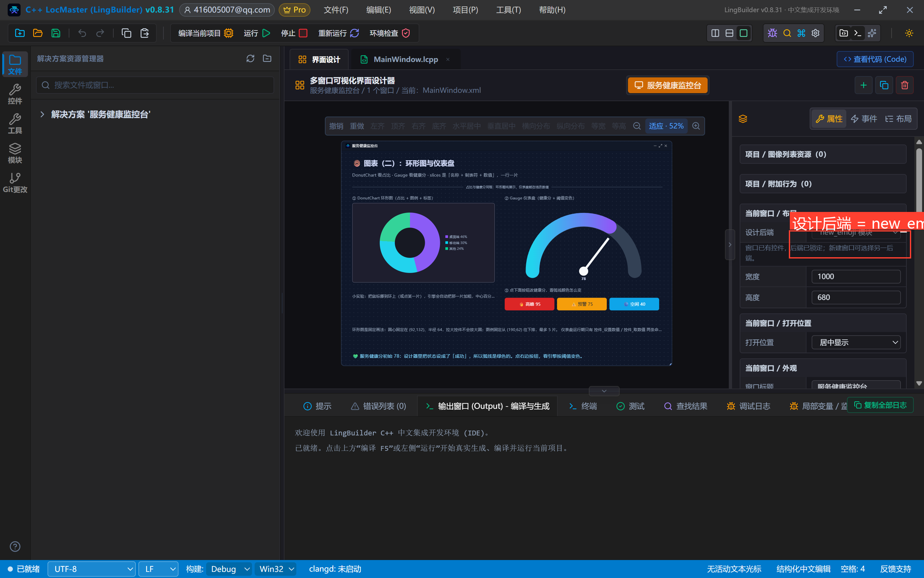The width and height of the screenshot is (924, 578).
Task: Click the 搜索文件或窗口 search box
Action: point(155,85)
